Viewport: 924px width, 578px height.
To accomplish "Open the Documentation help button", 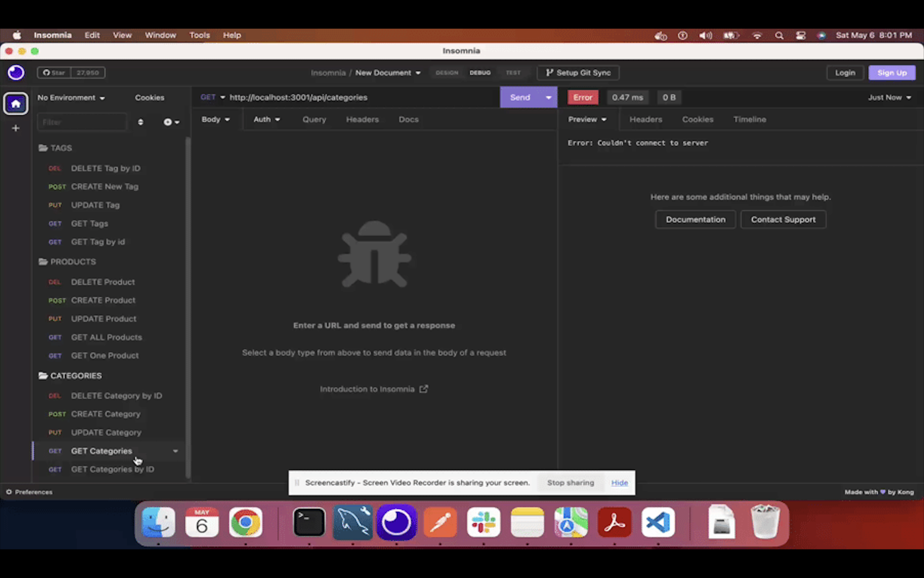I will pos(695,220).
